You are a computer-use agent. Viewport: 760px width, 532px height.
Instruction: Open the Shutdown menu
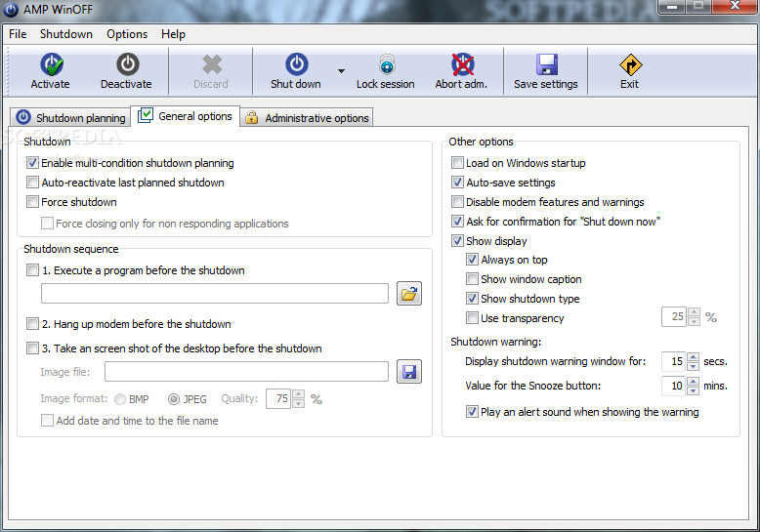click(x=66, y=34)
